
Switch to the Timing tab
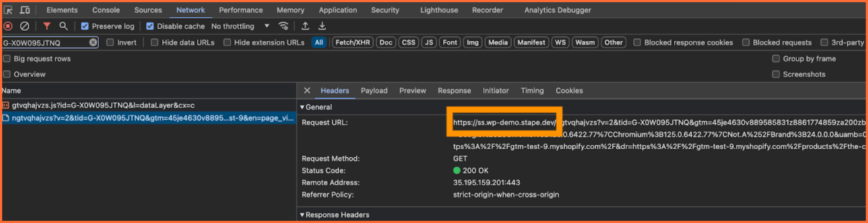532,91
